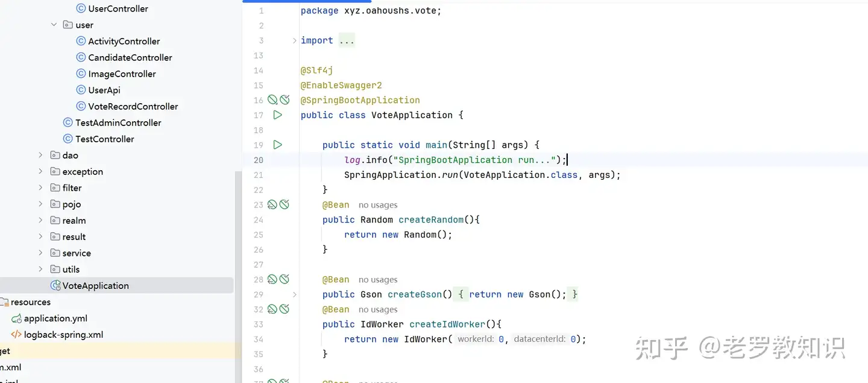Image resolution: width=868 pixels, height=383 pixels.
Task: Click 'no usages' hint above createIdWorker
Action: point(378,309)
